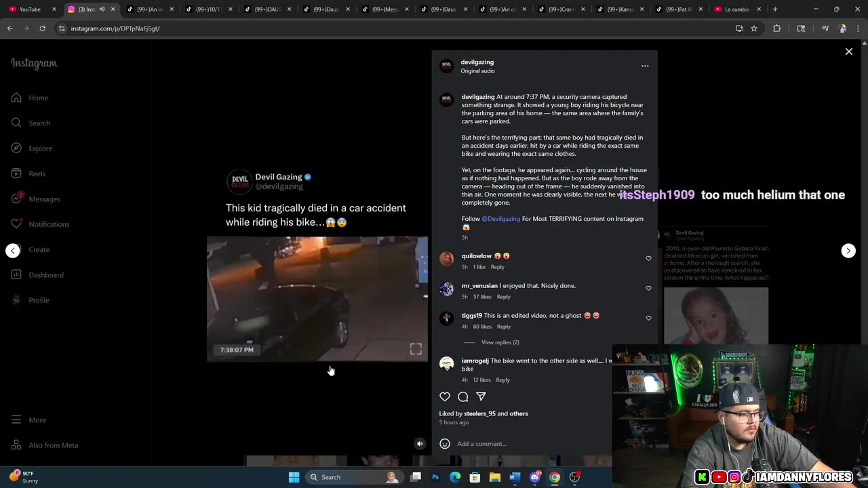The width and height of the screenshot is (868, 488).
Task: Open the More menu in the sidebar
Action: [28, 420]
